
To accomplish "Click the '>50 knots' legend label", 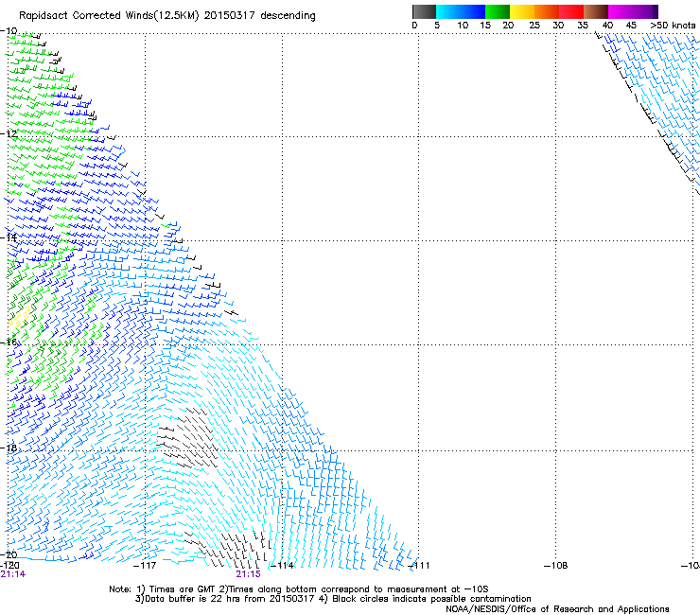I will coord(673,26).
